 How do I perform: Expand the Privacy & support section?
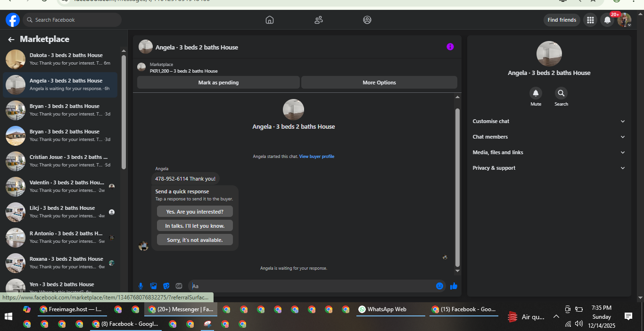tap(549, 168)
